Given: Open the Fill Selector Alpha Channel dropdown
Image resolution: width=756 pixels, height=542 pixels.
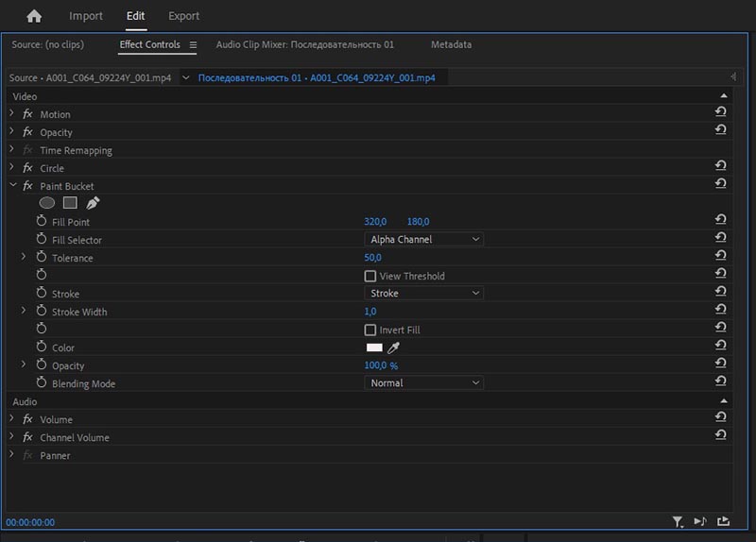Looking at the screenshot, I should point(424,240).
